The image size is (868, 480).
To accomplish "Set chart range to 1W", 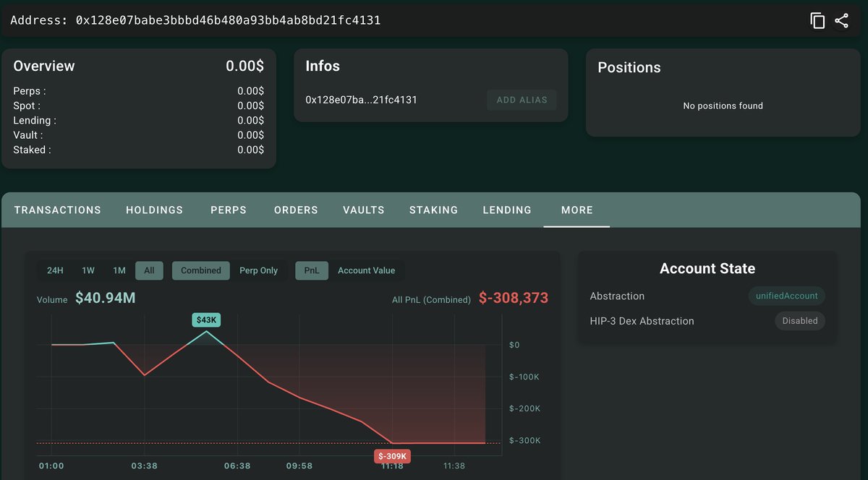I will pyautogui.click(x=88, y=270).
